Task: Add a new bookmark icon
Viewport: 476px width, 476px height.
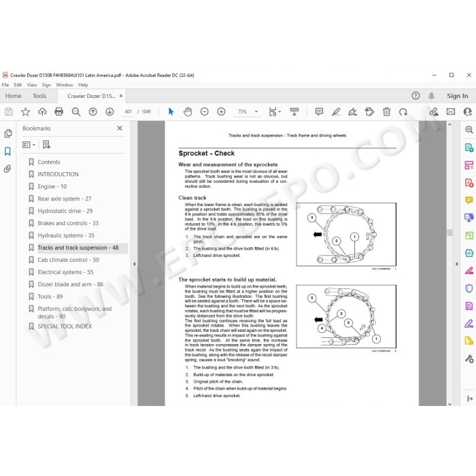Action: [x=46, y=145]
